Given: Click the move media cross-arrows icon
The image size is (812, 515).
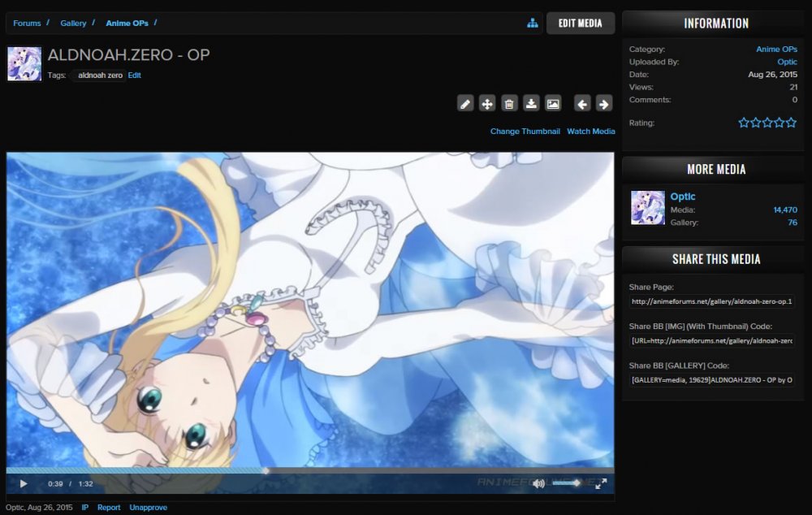Looking at the screenshot, I should coord(486,104).
